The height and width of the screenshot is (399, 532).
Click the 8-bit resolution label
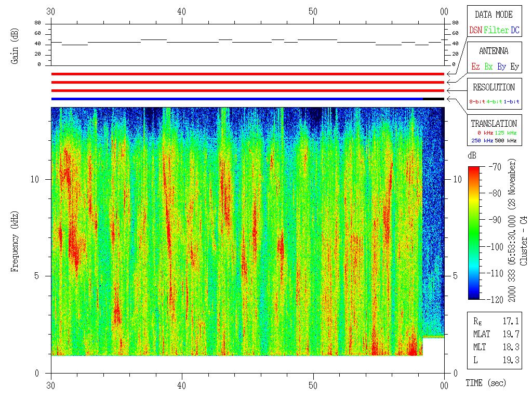click(477, 102)
